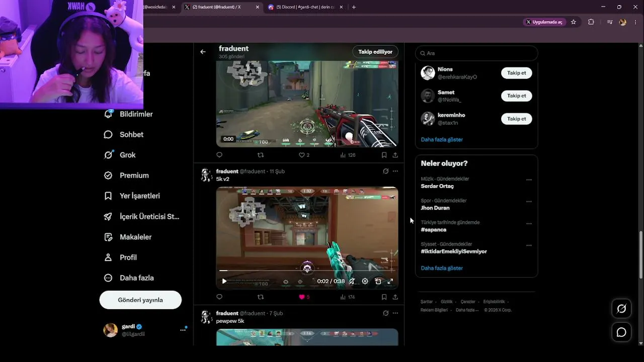This screenshot has height=362, width=644.
Task: Click Uygulamada aç open-in-app button
Action: tap(545, 22)
